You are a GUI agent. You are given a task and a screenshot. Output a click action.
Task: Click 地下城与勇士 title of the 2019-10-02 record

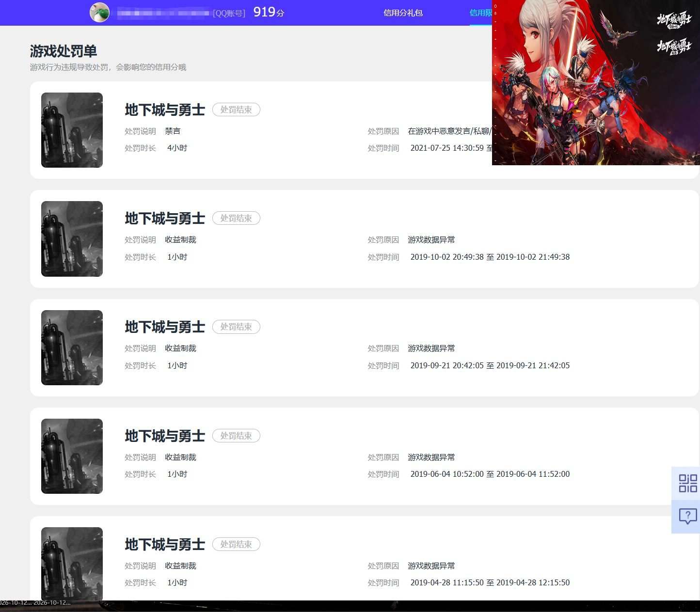[165, 219]
